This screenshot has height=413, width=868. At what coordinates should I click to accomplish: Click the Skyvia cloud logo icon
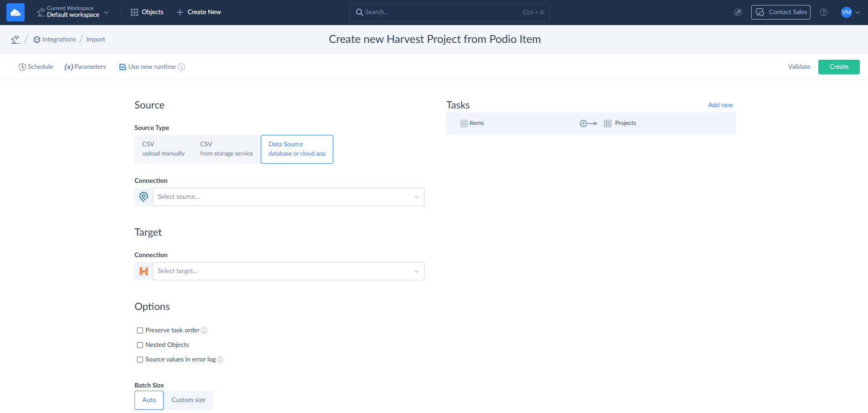click(15, 12)
